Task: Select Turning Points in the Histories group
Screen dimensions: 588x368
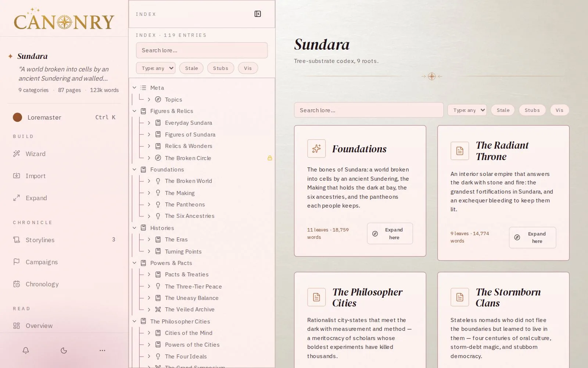Action: click(183, 251)
